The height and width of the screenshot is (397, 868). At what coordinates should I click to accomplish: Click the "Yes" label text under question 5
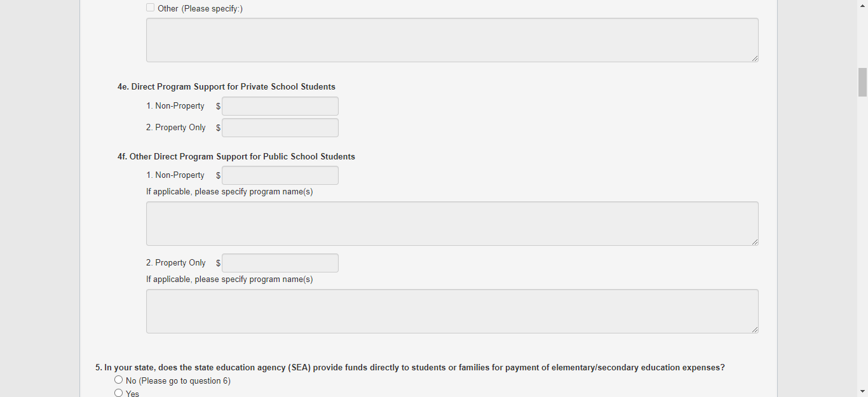point(132,394)
